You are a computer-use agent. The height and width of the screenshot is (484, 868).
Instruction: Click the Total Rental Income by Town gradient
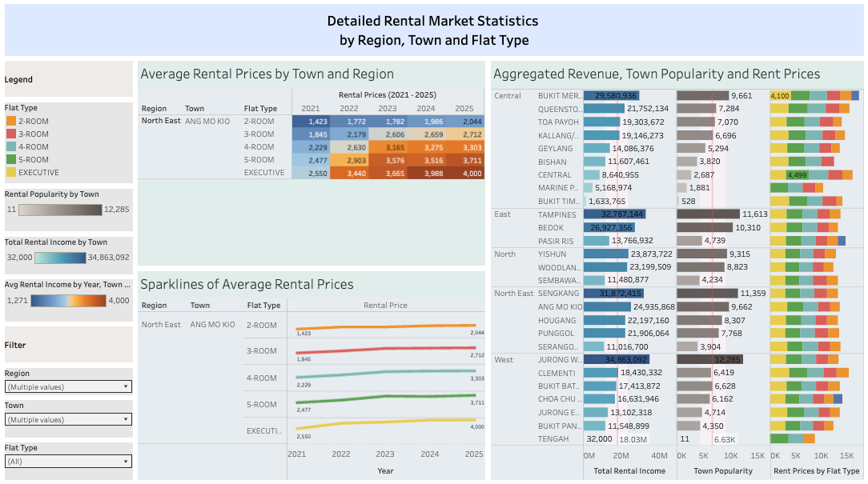[60, 257]
